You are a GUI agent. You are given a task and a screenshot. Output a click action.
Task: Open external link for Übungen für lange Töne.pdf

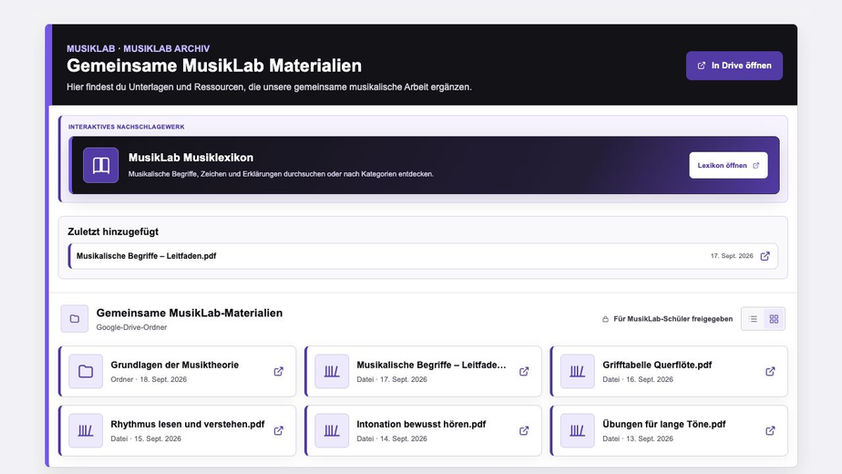(770, 431)
